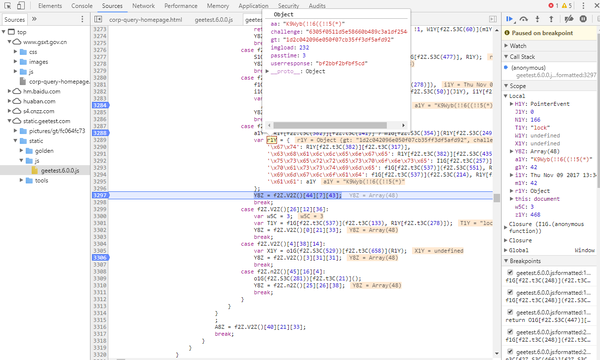Step out of current function

click(x=551, y=19)
